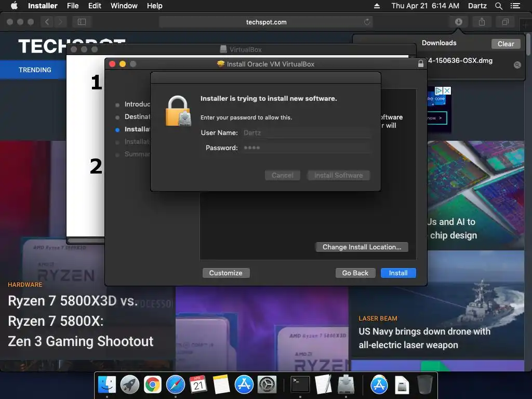The image size is (532, 399).
Task: Open Finder from the Dock
Action: [107, 385]
